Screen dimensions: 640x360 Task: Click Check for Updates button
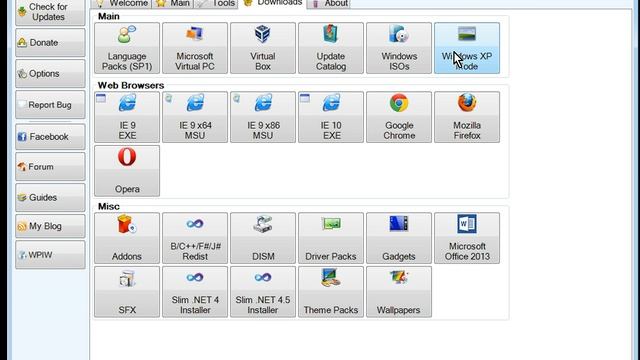50,12
